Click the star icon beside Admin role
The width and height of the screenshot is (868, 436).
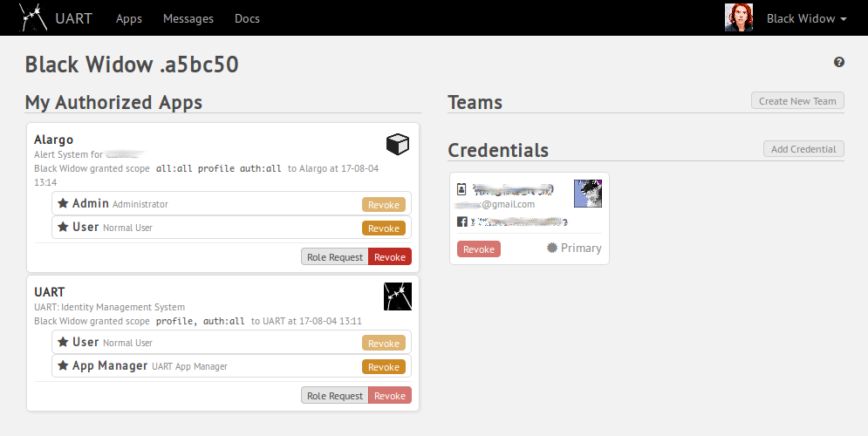[63, 203]
